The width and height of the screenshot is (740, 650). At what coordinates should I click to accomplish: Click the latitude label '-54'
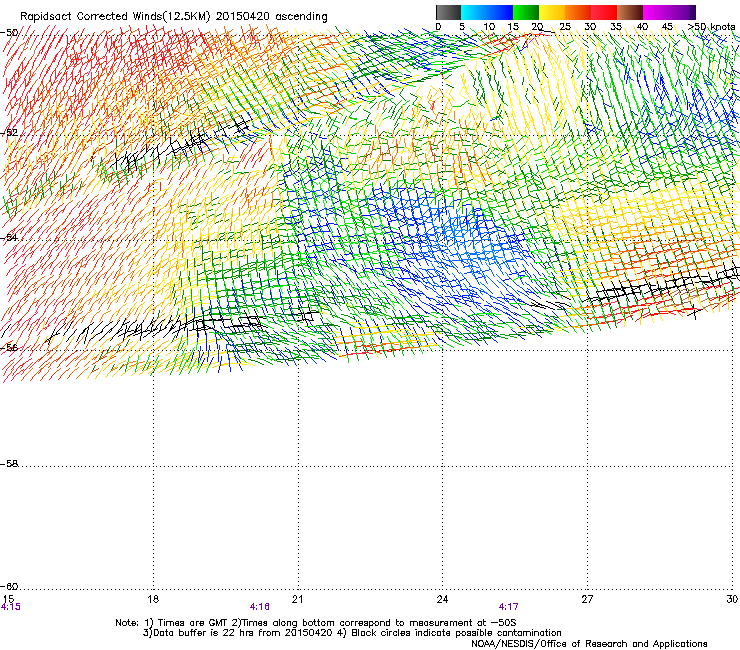9,237
